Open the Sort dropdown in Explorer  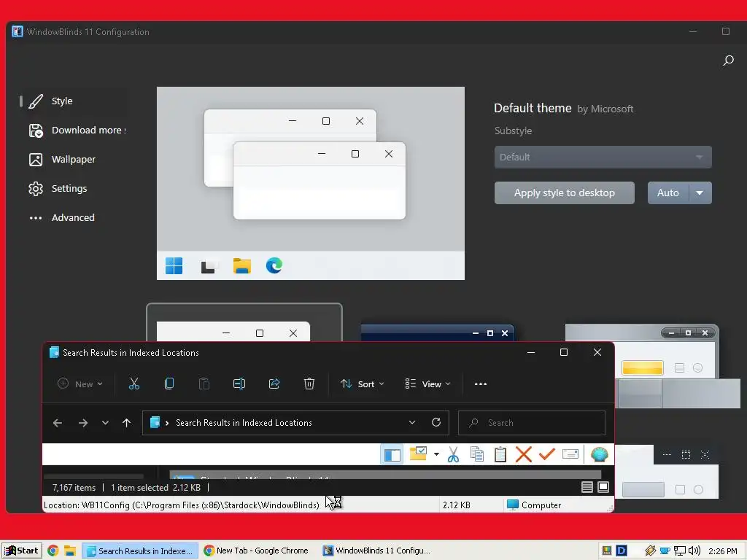(363, 384)
